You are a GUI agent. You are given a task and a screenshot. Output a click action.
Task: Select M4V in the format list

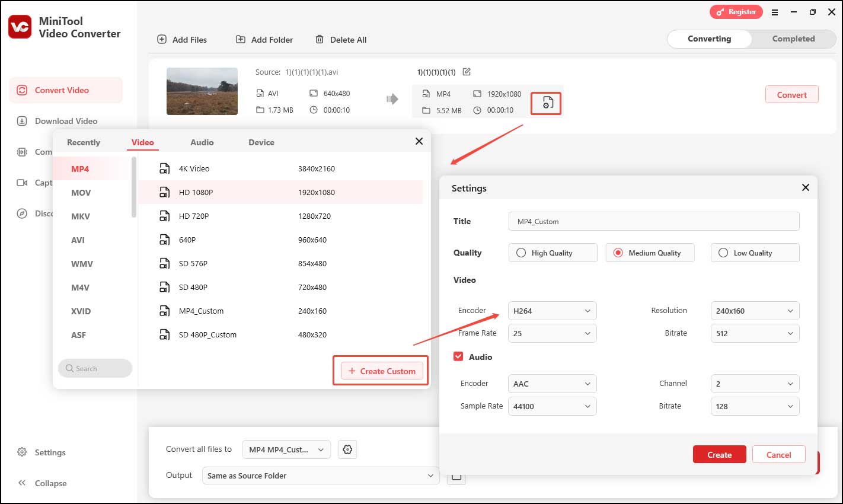[80, 288]
